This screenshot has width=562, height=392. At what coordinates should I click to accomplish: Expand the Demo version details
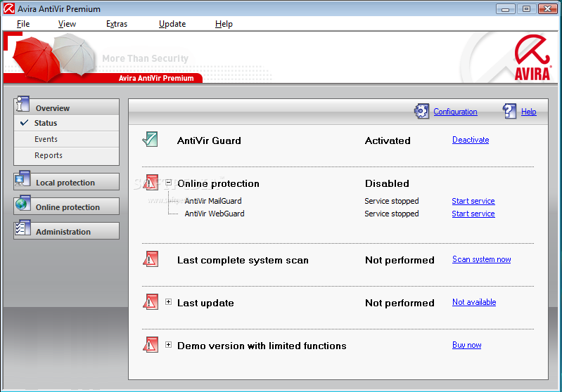tap(168, 345)
